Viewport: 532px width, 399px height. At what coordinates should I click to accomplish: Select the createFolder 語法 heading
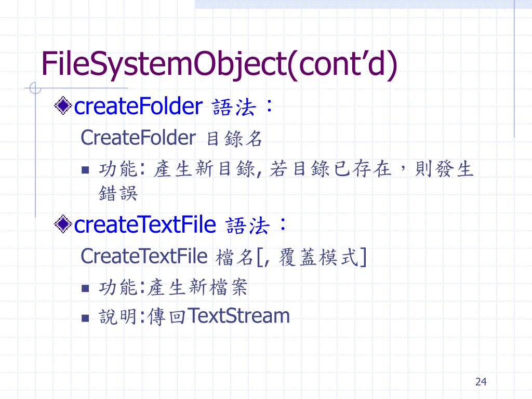click(174, 106)
